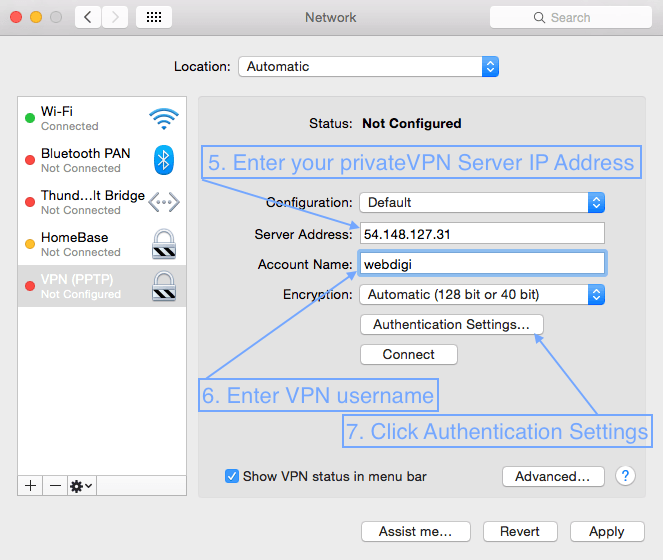Click the Wi-Fi signal icon

[x=164, y=119]
